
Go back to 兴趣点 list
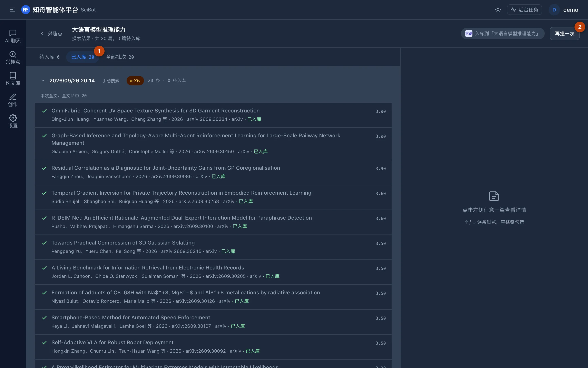51,34
